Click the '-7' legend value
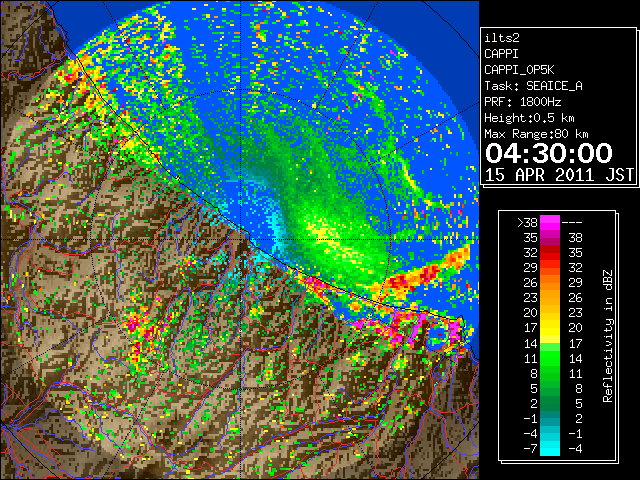 pyautogui.click(x=530, y=449)
